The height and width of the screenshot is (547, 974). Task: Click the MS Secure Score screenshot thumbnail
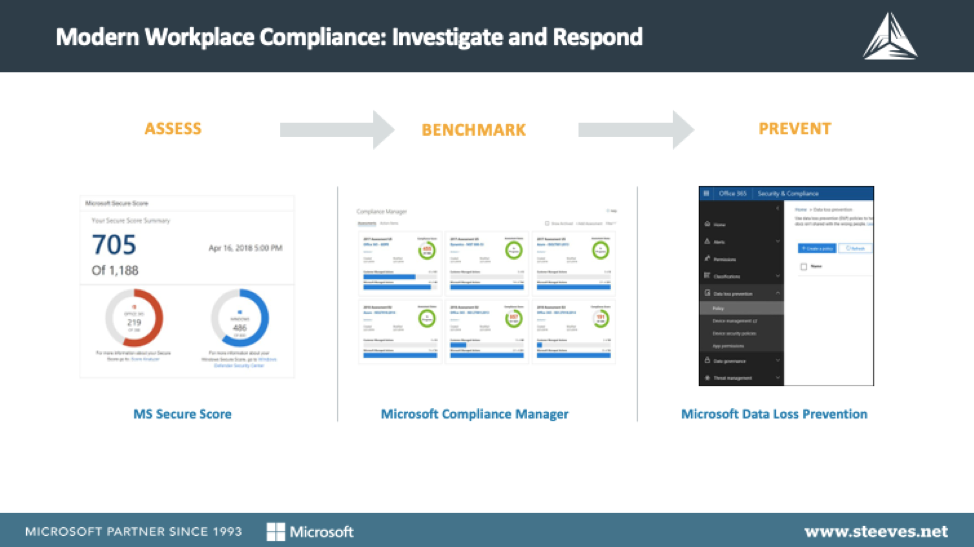coord(187,287)
